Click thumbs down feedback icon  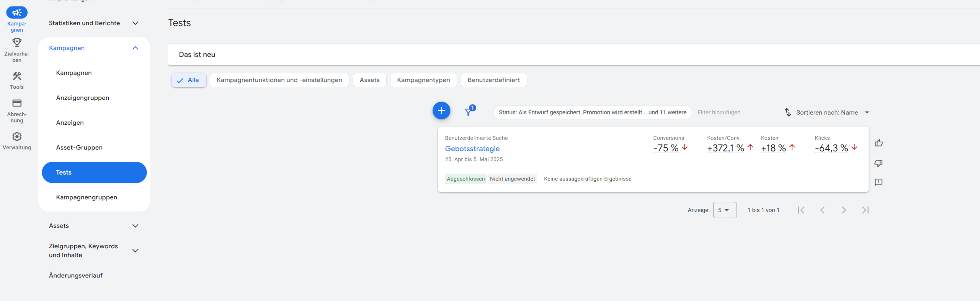[879, 163]
